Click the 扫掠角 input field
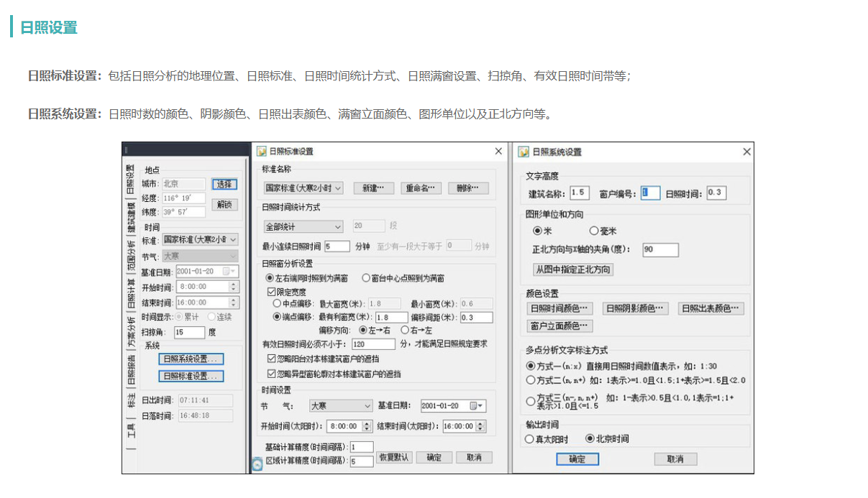 (x=188, y=332)
